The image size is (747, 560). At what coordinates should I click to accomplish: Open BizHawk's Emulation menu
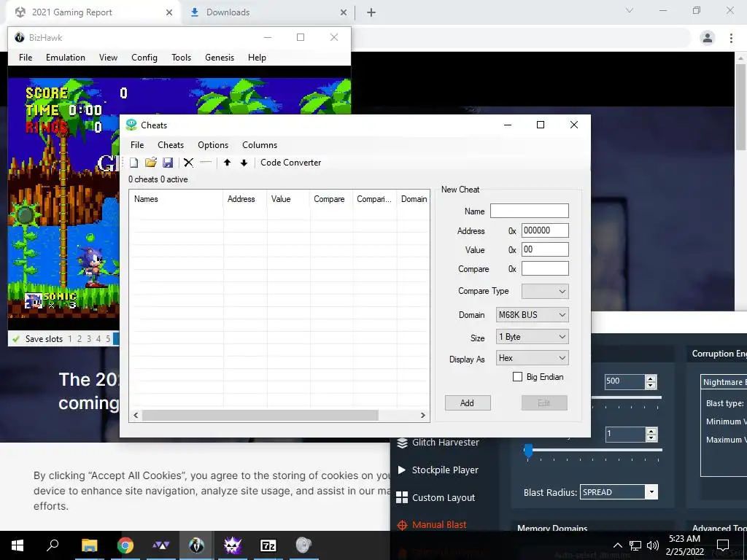click(x=65, y=57)
